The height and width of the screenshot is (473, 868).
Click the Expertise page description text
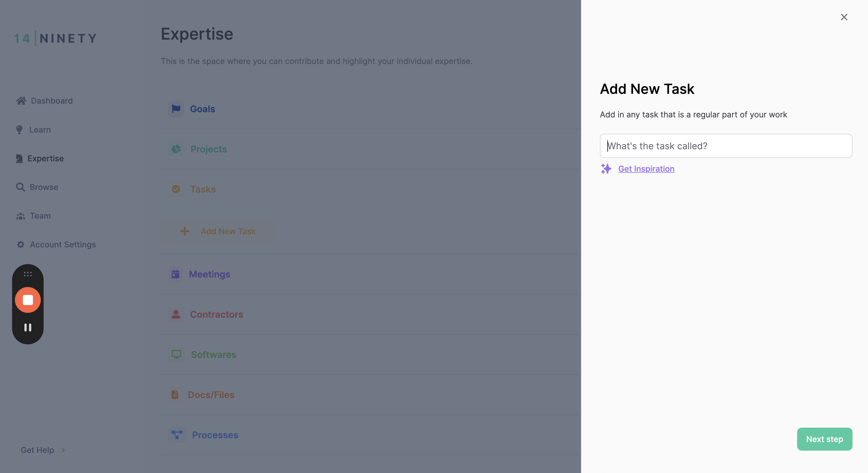[x=316, y=61]
